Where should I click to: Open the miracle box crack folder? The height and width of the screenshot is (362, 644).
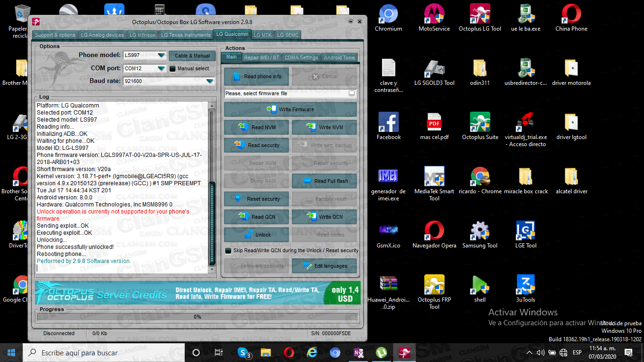526,181
